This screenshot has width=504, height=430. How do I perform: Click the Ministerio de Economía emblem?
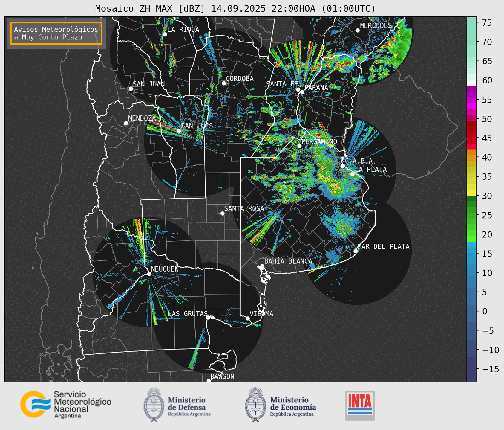[255, 405]
